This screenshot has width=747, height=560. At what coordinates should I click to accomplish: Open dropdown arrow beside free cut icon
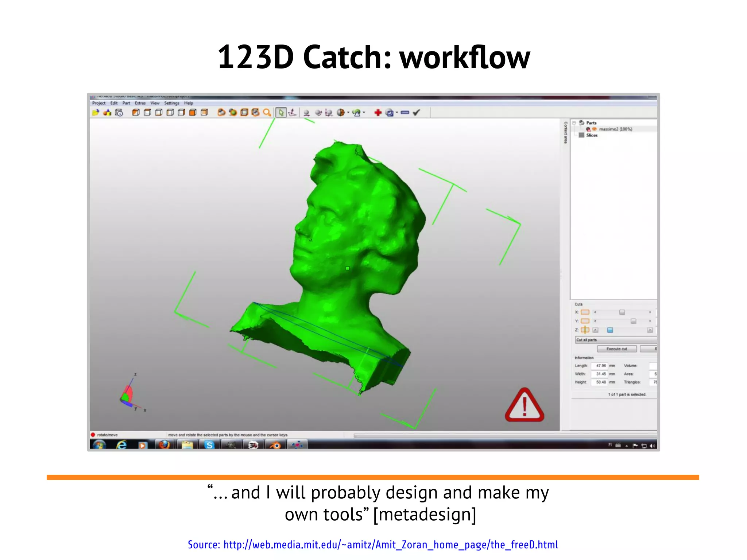coord(348,113)
